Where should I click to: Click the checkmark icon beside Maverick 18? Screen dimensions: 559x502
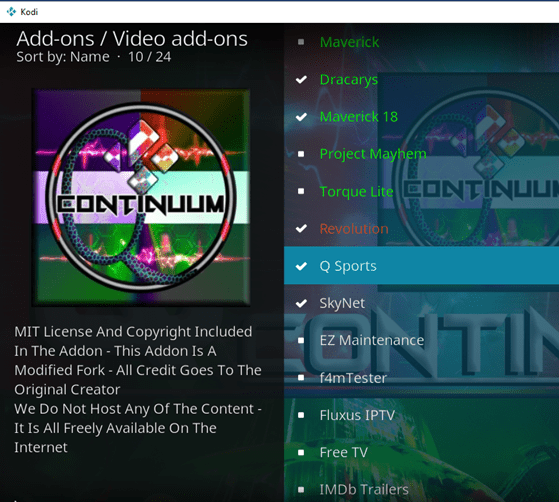(301, 117)
